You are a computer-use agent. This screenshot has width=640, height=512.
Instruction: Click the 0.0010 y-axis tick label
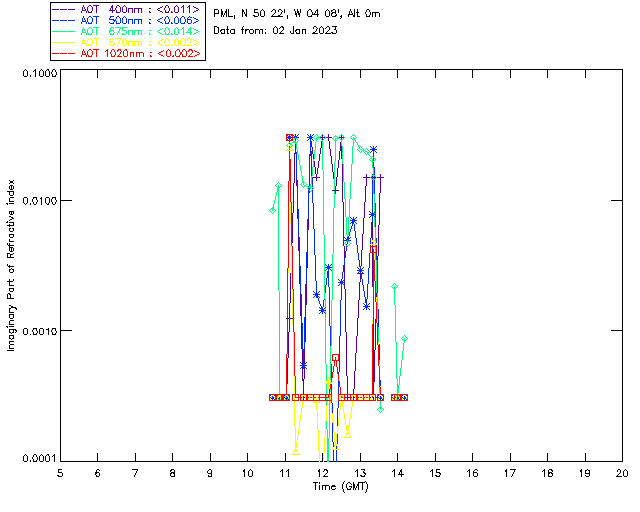[40, 331]
